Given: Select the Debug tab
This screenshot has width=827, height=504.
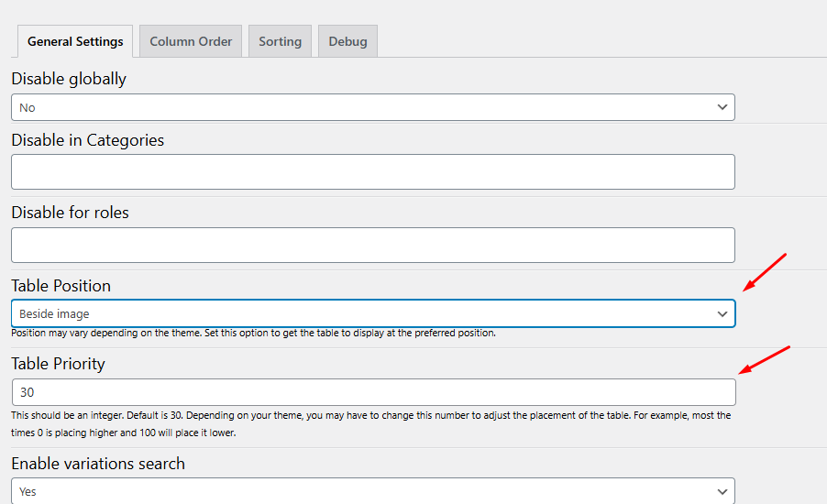Looking at the screenshot, I should pos(347,41).
